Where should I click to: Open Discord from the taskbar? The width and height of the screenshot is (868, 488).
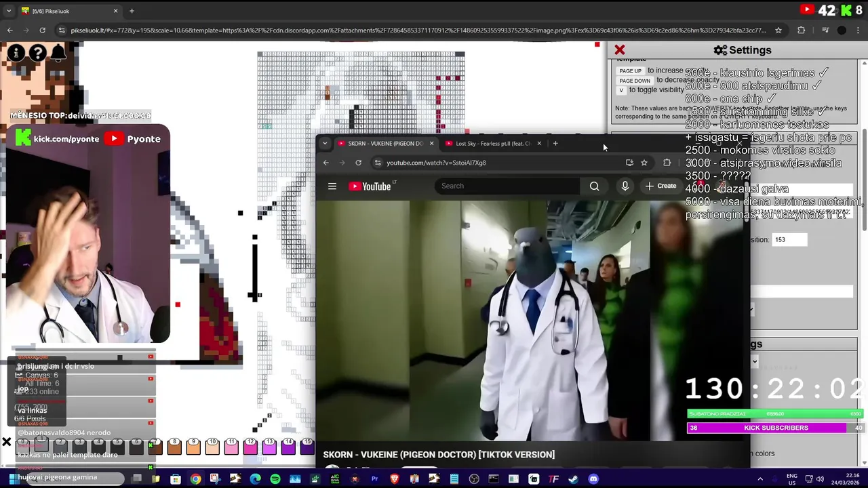click(x=593, y=479)
